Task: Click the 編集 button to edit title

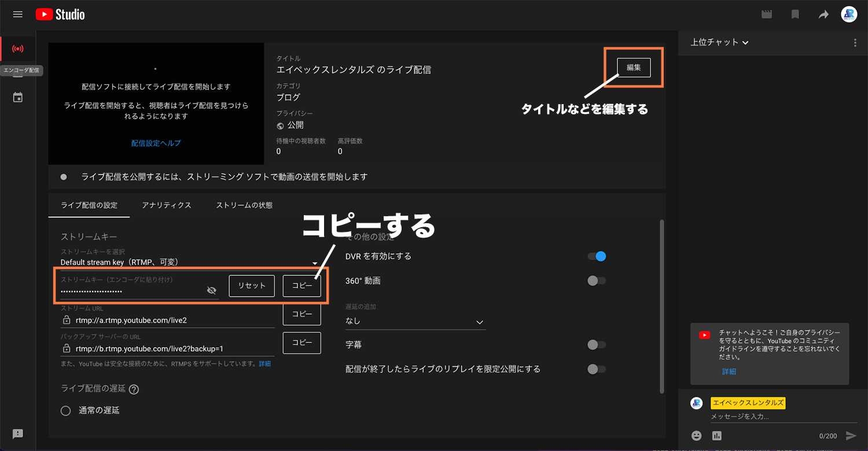Action: click(633, 67)
